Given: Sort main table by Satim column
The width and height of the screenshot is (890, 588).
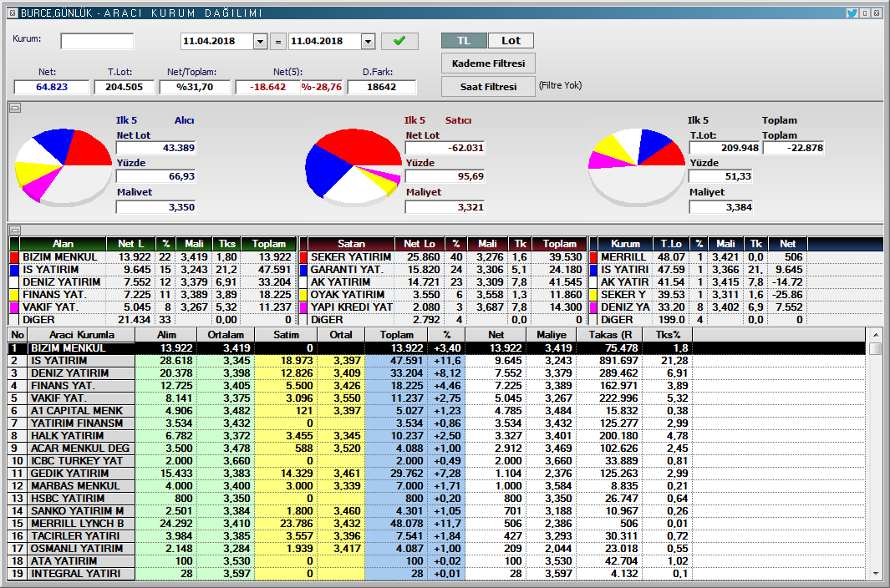Looking at the screenshot, I should (x=286, y=335).
